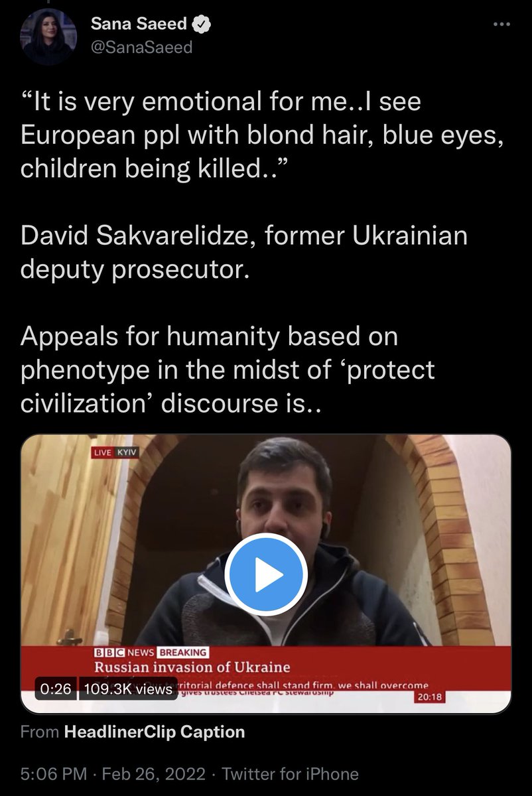Click the 0:26 video duration label

(56, 689)
